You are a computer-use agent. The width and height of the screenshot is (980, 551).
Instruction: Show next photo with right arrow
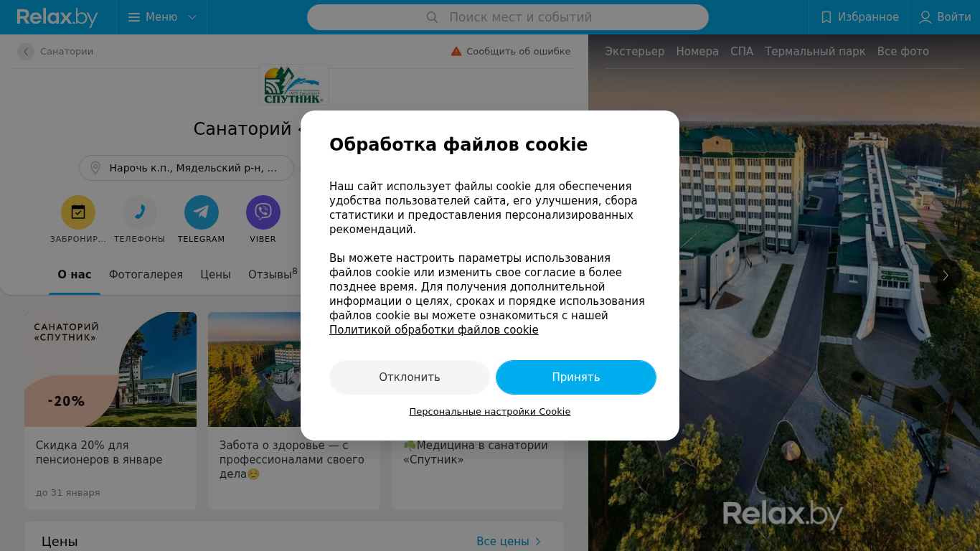tap(946, 275)
